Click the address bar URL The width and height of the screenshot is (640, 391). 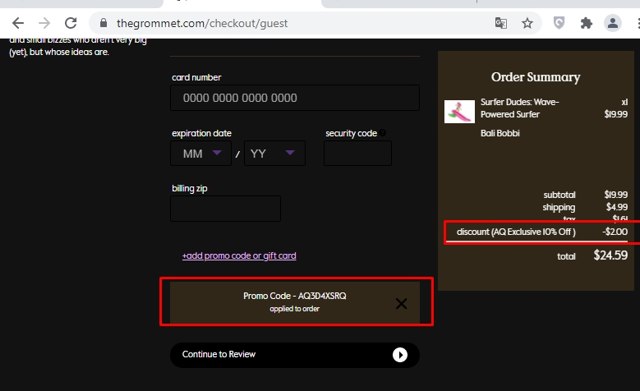coord(202,23)
